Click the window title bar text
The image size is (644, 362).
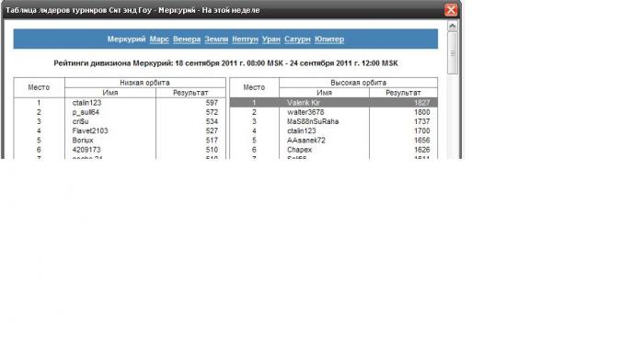132,10
